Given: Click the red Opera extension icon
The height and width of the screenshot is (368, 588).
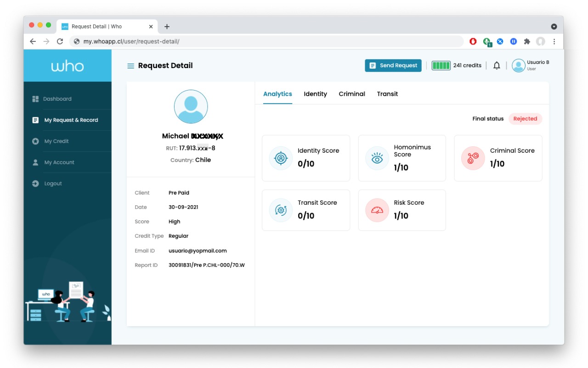Looking at the screenshot, I should click(473, 41).
